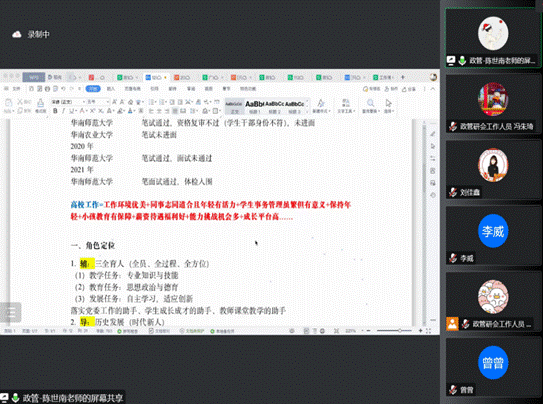
Task: Center align the paragraph
Action: point(159,111)
